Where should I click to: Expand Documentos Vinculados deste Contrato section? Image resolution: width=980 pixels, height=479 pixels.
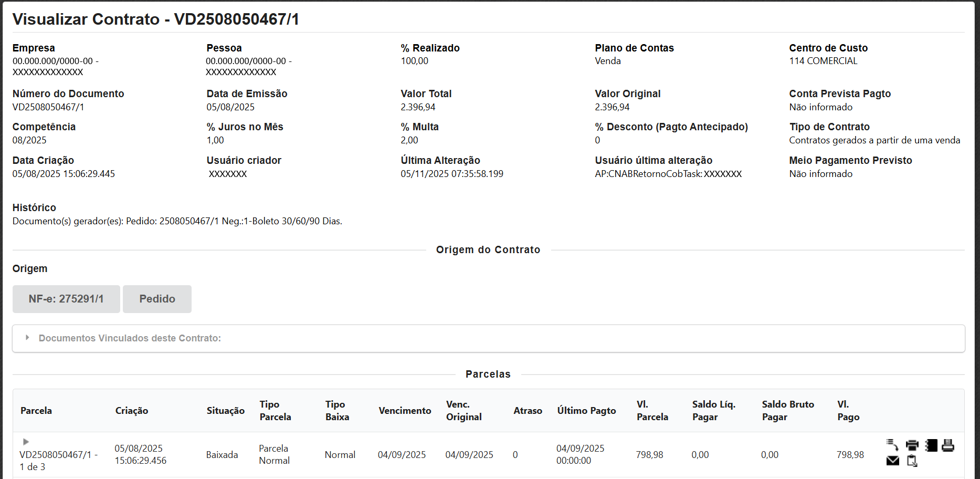[27, 338]
